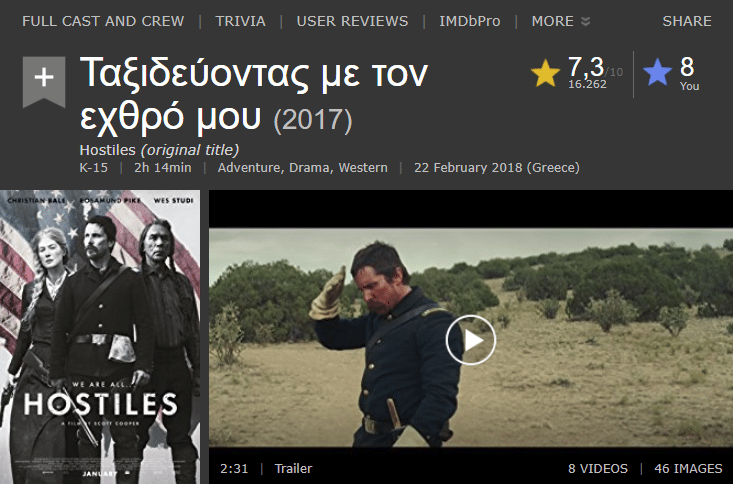733x484 pixels.
Task: Open the TRIVIA section
Action: coord(240,21)
